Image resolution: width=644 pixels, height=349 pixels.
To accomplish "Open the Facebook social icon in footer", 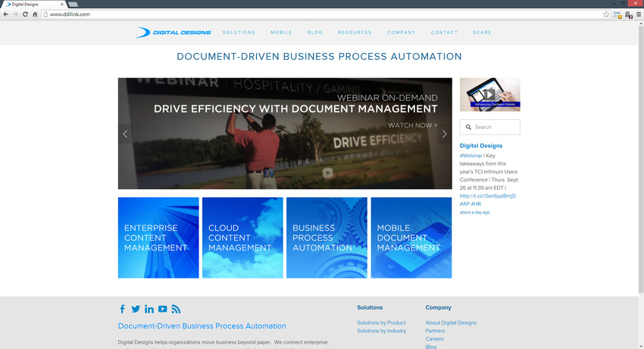I will coord(122,309).
